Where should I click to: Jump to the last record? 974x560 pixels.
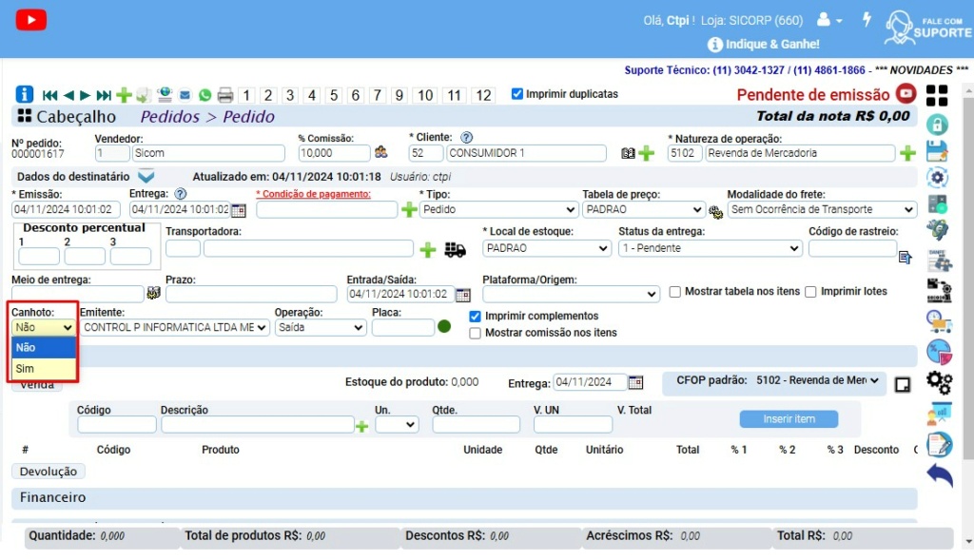pos(104,95)
